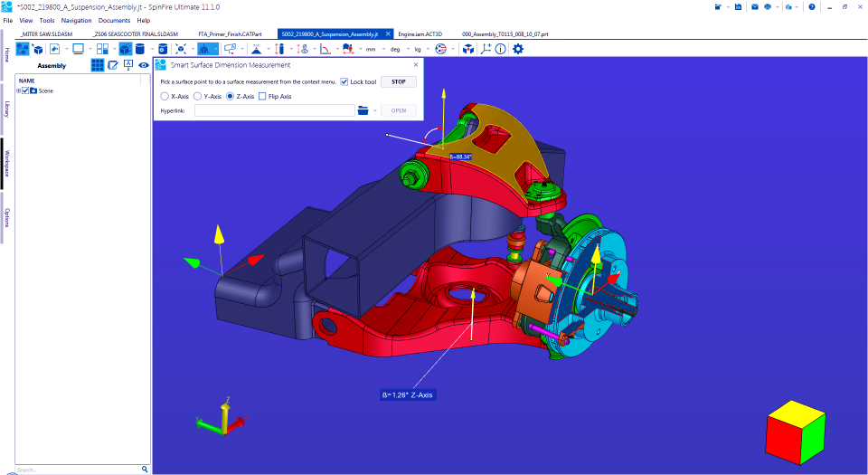Expand the Scene tree node
This screenshot has height=475, width=868.
pos(19,90)
